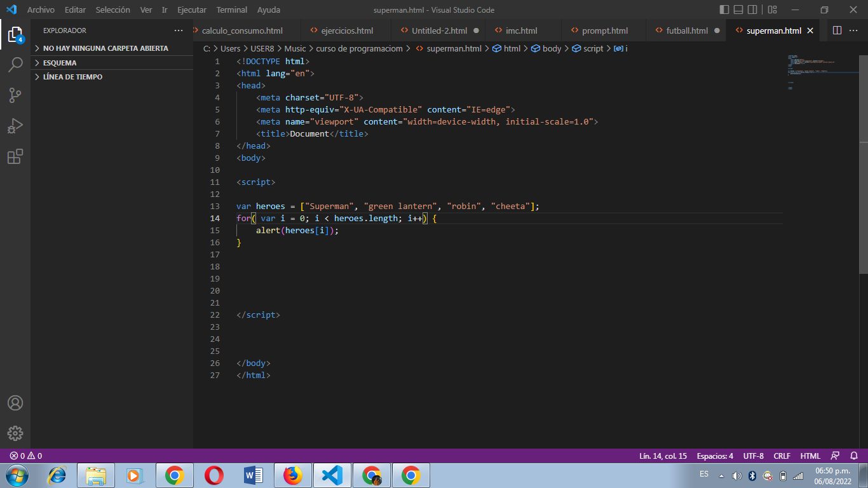Click unsaved dot on Untitled-2.html tab
The image size is (868, 488).
pos(476,30)
